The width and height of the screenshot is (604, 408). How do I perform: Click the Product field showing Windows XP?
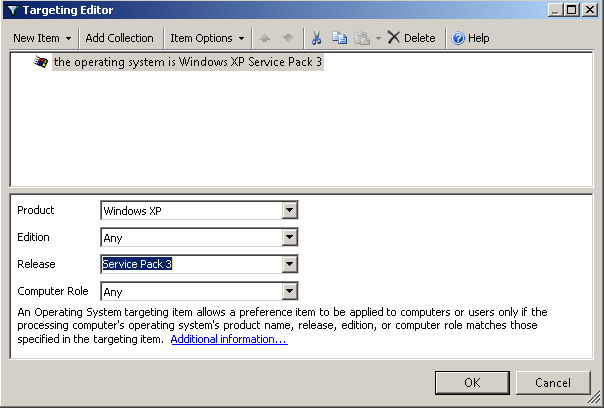[x=199, y=210]
